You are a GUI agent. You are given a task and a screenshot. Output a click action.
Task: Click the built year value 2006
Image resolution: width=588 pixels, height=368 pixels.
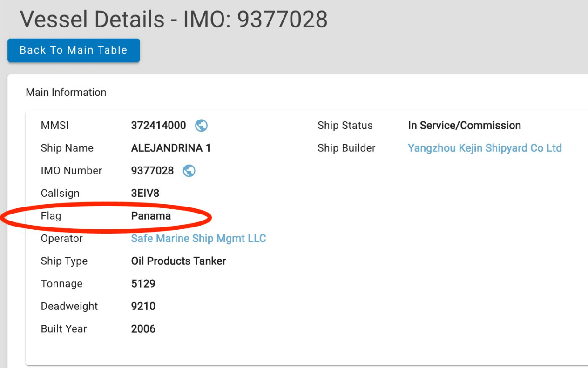point(143,329)
